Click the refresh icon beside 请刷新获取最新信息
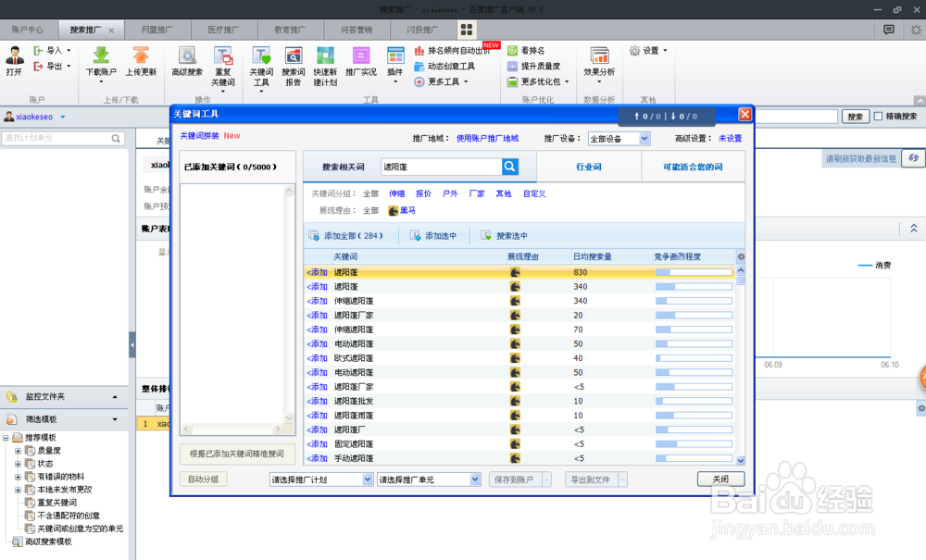 (914, 158)
